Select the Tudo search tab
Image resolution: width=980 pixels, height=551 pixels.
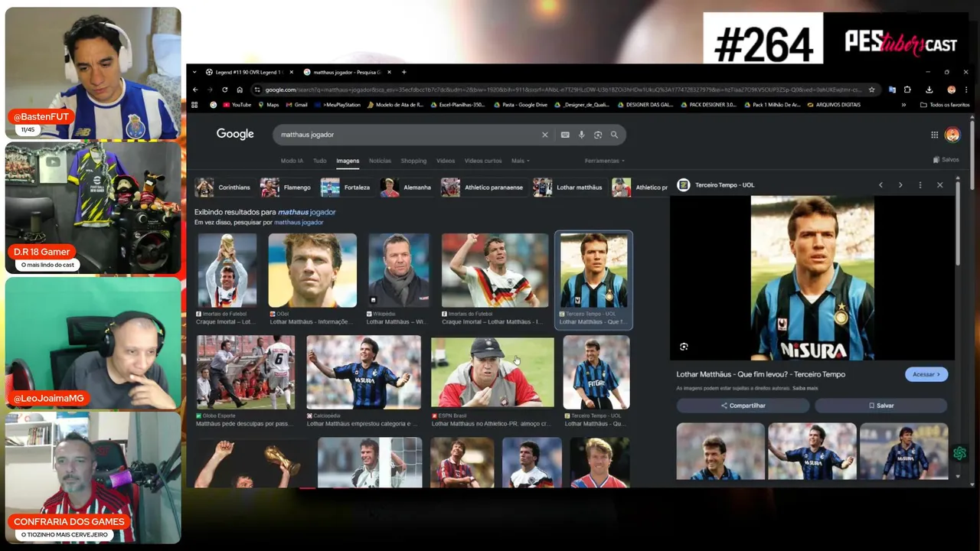(x=319, y=161)
